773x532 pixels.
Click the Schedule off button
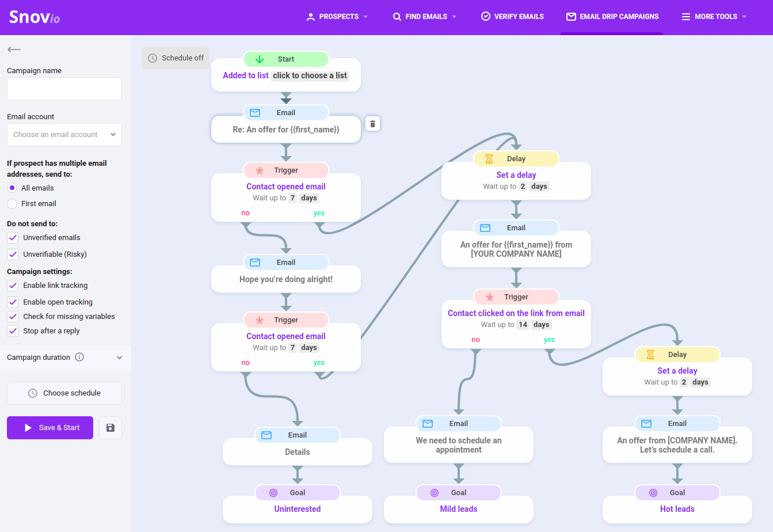click(176, 58)
